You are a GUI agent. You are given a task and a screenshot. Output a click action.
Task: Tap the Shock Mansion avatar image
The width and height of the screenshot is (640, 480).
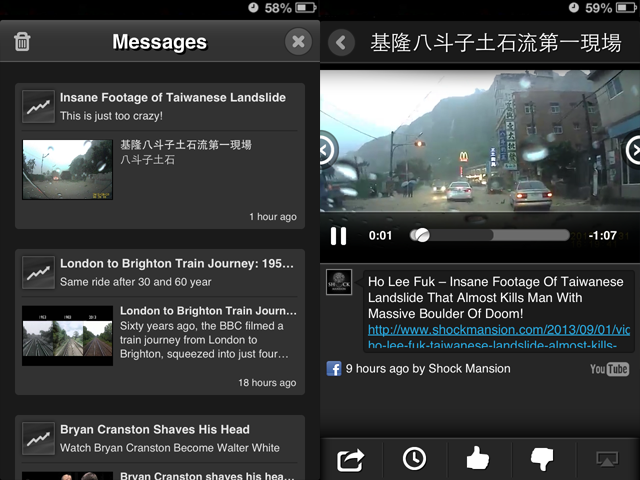point(339,282)
